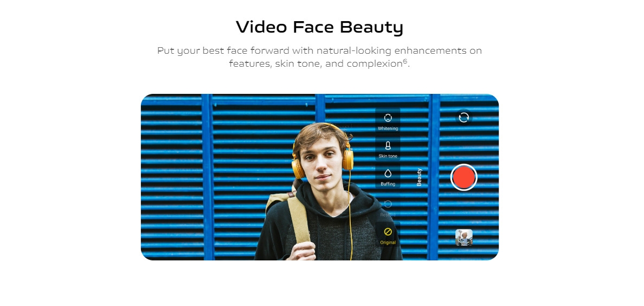The width and height of the screenshot is (644, 306).
Task: Click footnote 6 after complexion
Action: click(404, 61)
